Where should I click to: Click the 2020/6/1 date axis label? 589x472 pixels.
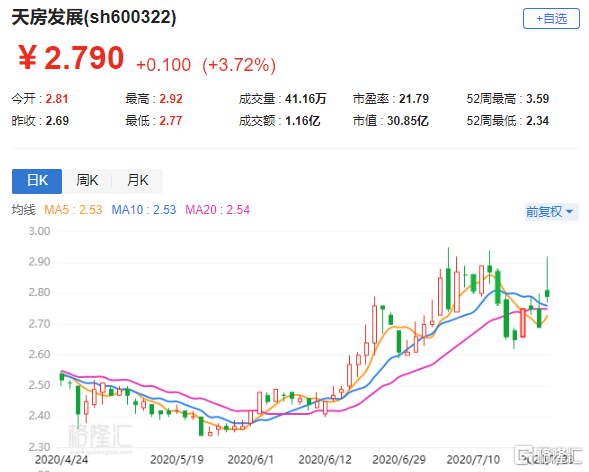pos(251,460)
